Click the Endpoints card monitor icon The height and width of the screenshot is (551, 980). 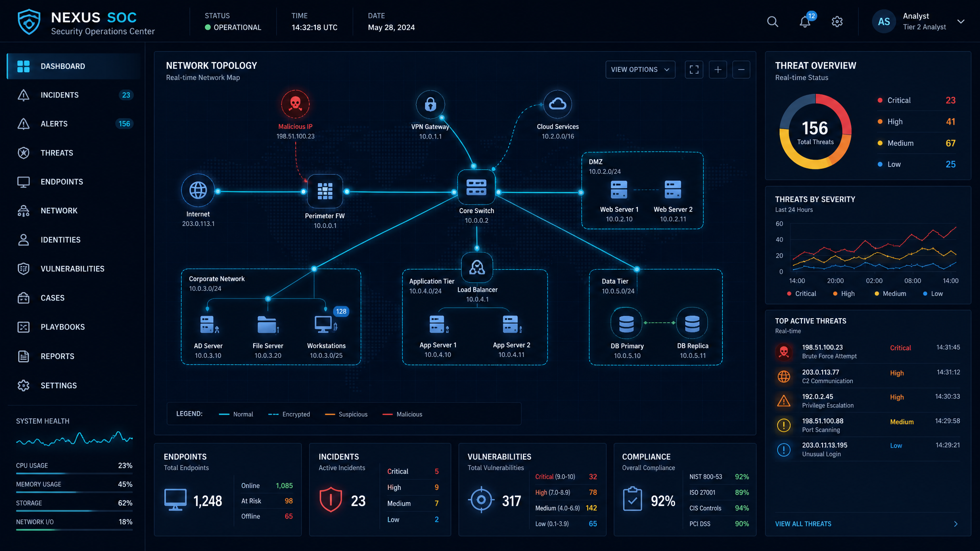coord(176,500)
